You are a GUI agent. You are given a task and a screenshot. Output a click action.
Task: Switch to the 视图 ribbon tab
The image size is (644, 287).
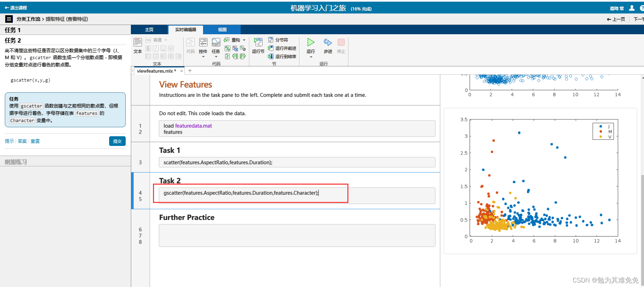click(x=222, y=30)
